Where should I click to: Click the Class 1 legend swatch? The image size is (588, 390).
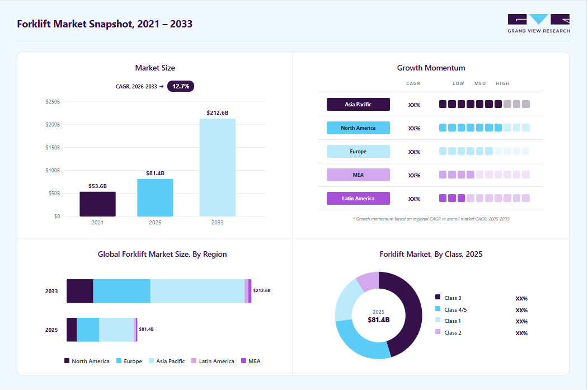(438, 320)
